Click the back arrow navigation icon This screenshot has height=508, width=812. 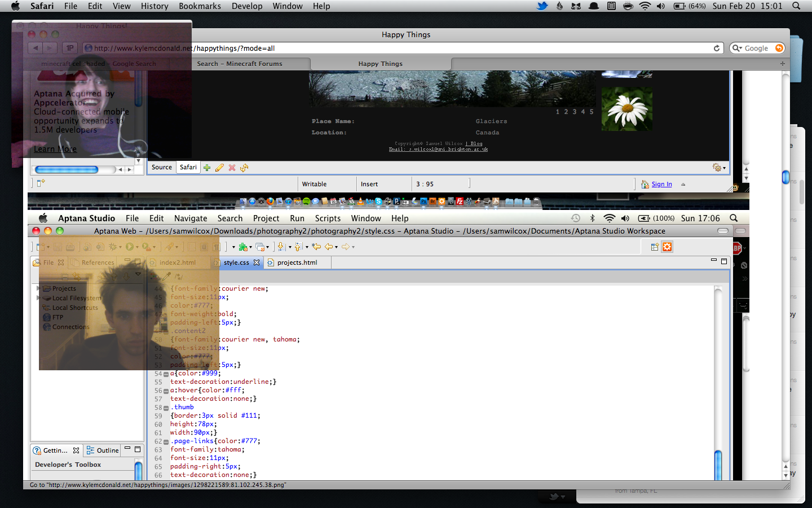(329, 247)
